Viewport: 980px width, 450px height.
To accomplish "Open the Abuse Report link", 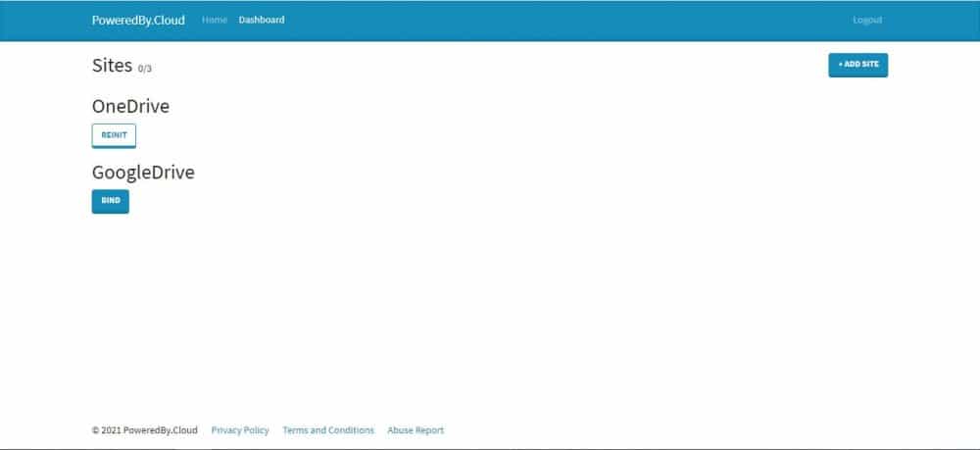I will coord(416,430).
